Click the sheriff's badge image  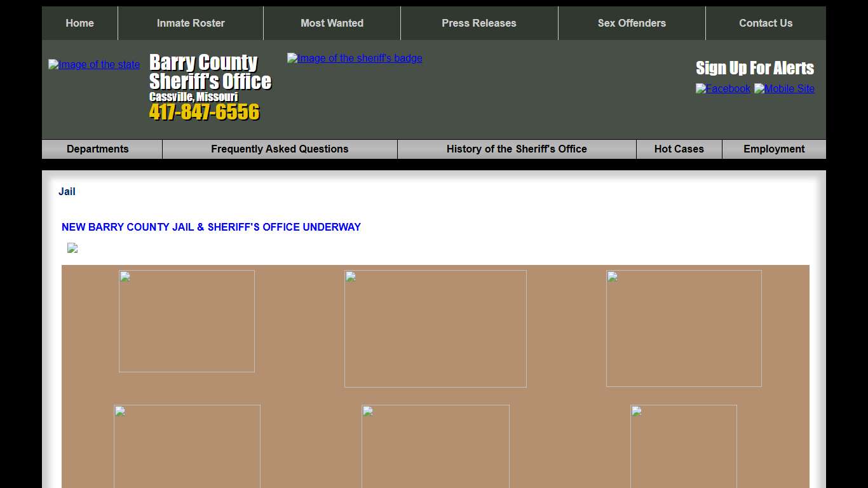coord(355,58)
